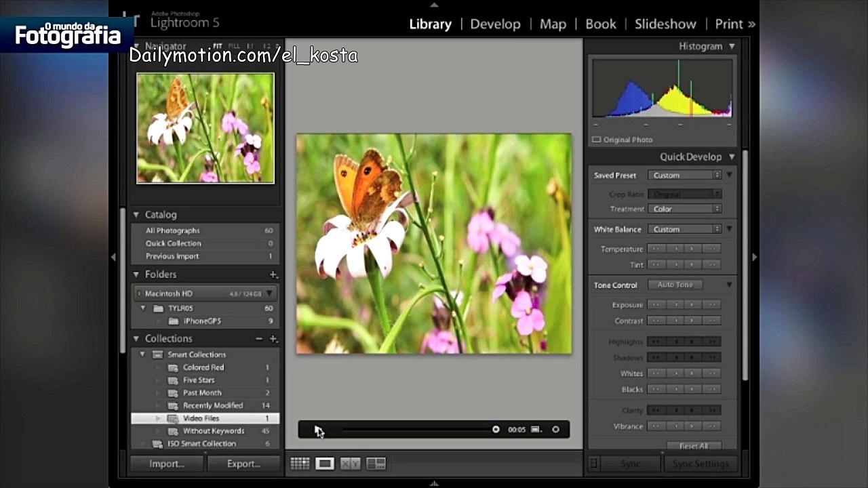This screenshot has height=488, width=868.
Task: Collapse the Tone Control section triangle
Action: pos(730,285)
